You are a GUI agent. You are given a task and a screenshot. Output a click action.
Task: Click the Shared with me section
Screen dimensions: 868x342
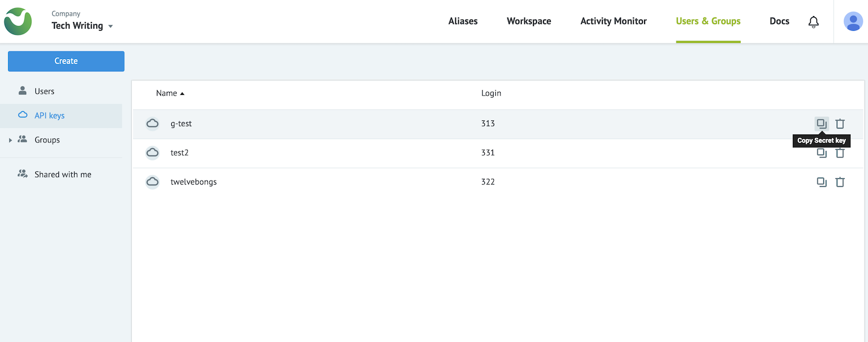[62, 174]
